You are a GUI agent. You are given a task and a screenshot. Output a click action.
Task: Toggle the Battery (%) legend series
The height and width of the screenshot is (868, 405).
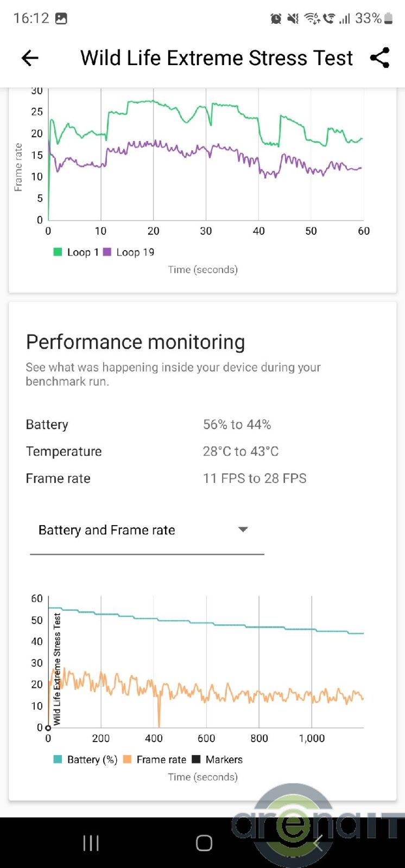(86, 759)
